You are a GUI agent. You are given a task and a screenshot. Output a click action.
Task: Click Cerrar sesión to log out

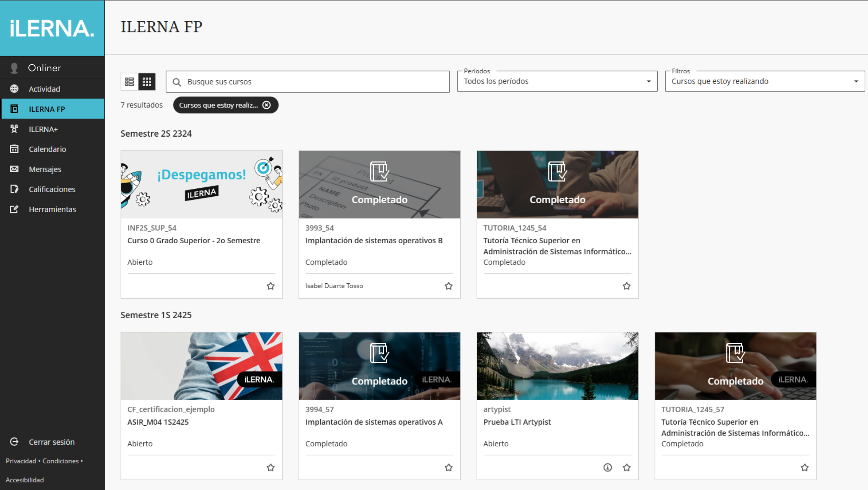(x=51, y=442)
